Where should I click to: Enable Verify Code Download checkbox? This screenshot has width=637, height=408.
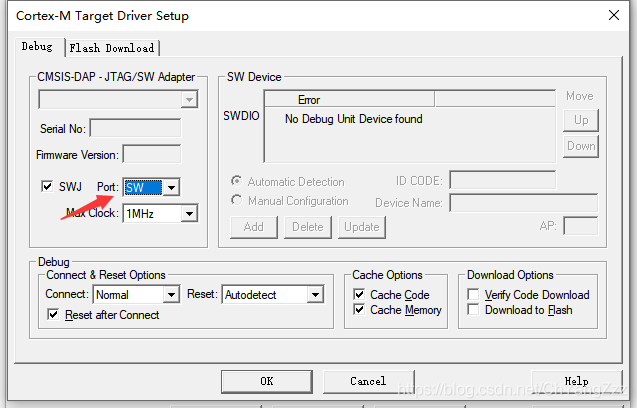click(x=473, y=294)
